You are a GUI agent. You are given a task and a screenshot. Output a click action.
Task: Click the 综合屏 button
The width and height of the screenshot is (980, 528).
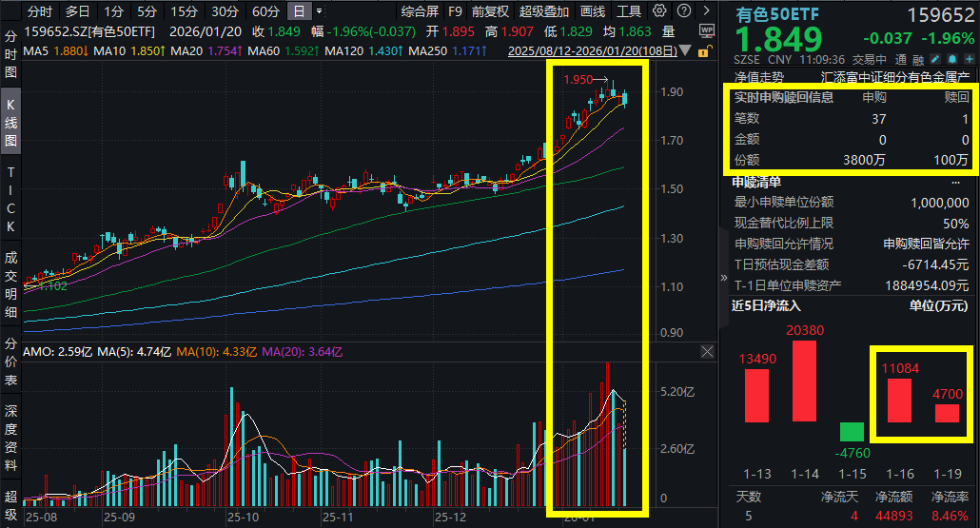click(x=420, y=11)
